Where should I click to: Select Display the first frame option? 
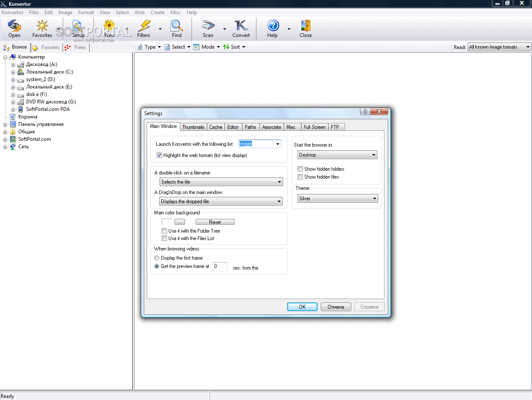(157, 258)
